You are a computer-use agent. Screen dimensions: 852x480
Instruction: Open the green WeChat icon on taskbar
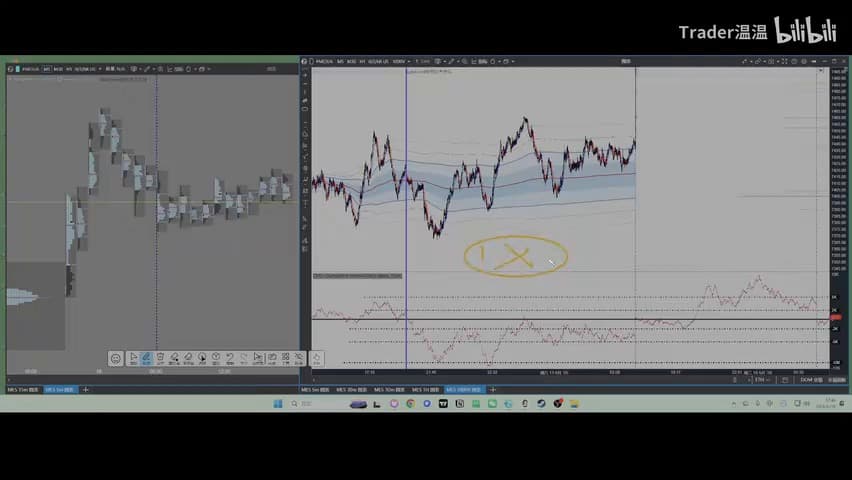[492, 403]
